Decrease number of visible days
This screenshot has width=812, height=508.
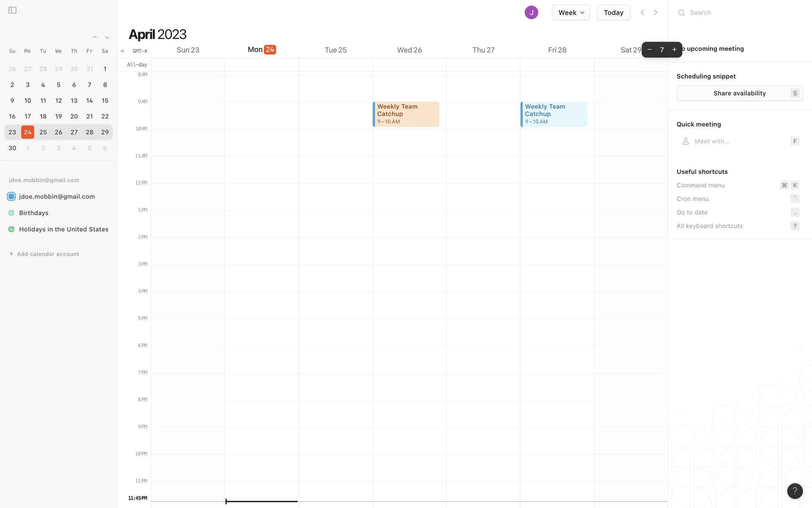pos(650,50)
